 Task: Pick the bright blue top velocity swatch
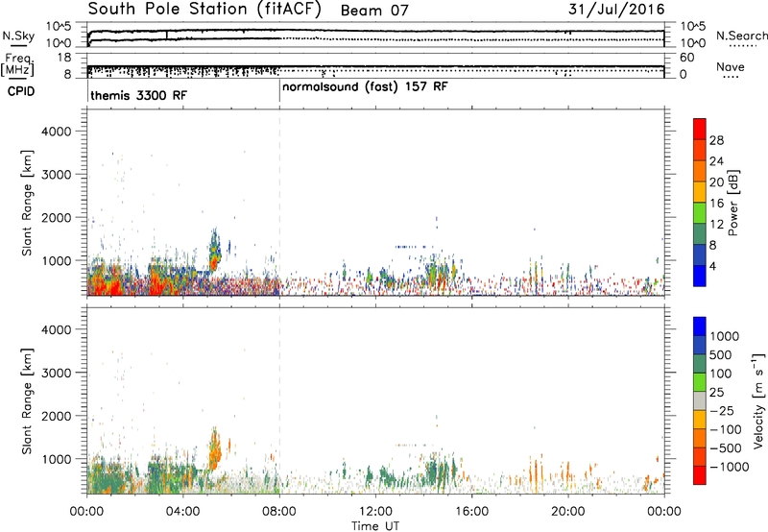tap(700, 326)
